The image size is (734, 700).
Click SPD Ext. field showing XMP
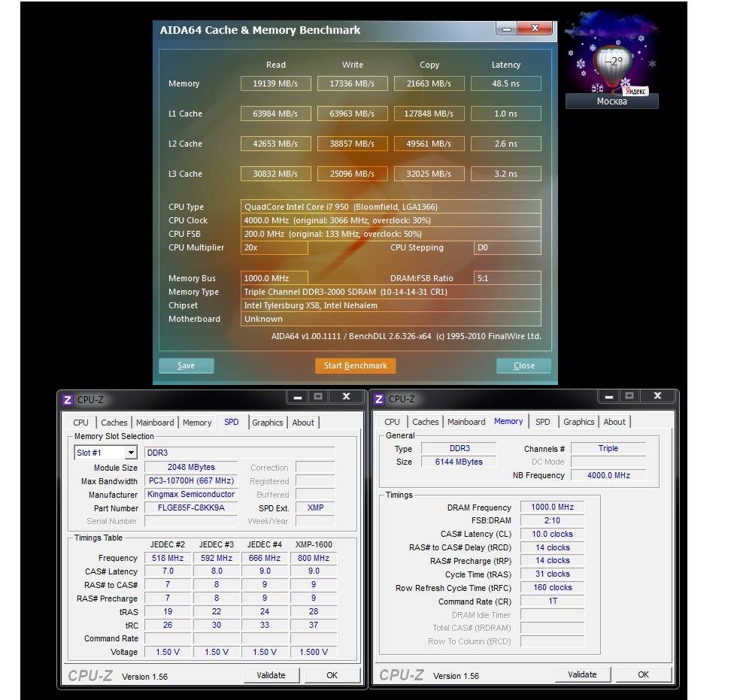point(316,508)
